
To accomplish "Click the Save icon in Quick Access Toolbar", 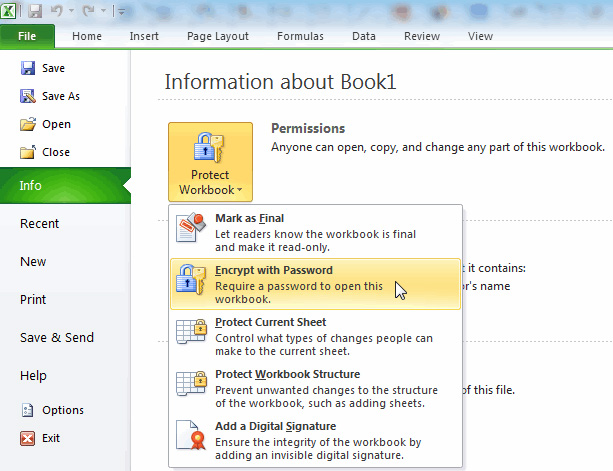I will pyautogui.click(x=36, y=12).
